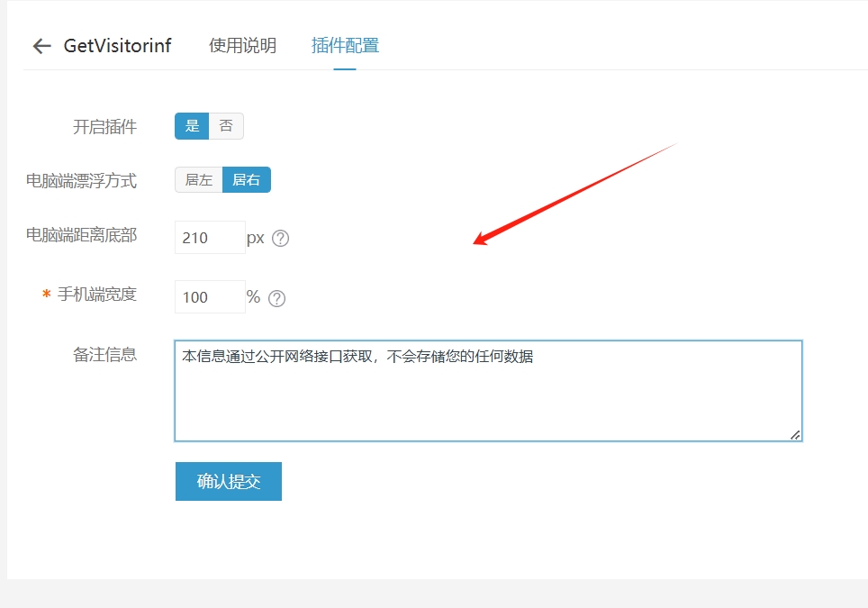
Task: Submit with the 确认提交 button
Action: pyautogui.click(x=229, y=481)
